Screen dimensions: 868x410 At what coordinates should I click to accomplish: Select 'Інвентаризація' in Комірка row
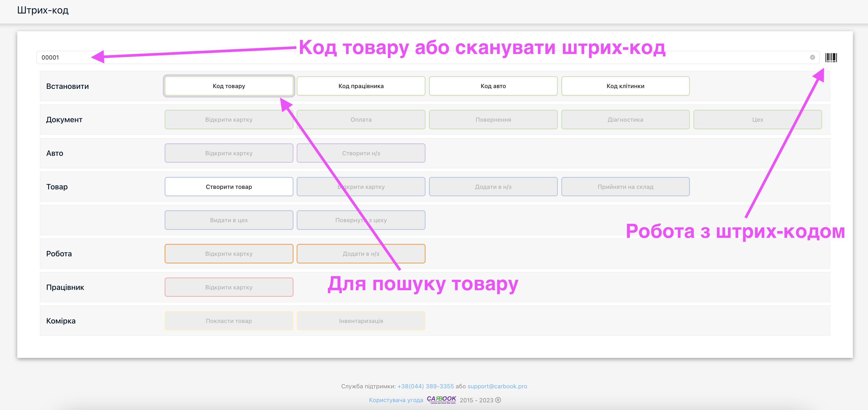tap(361, 321)
